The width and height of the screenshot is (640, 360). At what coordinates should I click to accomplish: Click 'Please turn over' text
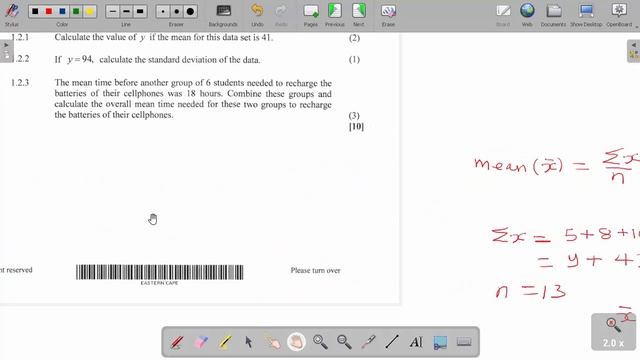click(x=316, y=270)
